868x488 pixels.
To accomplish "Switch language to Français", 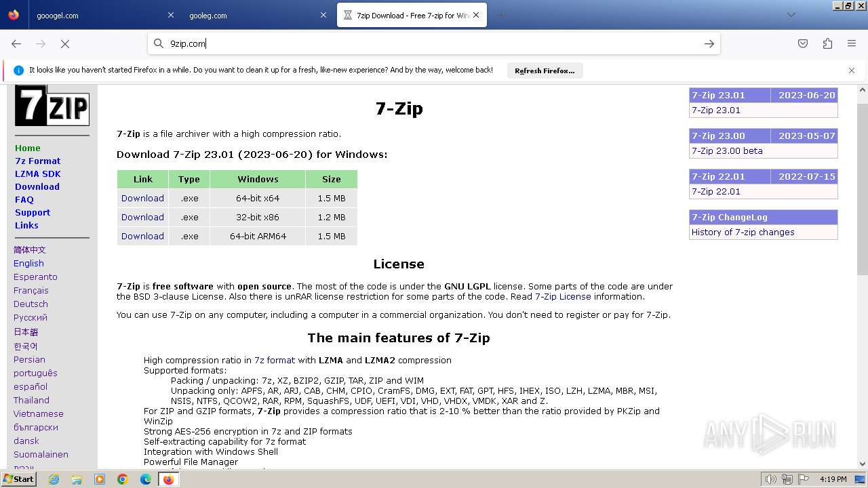I will coord(31,290).
